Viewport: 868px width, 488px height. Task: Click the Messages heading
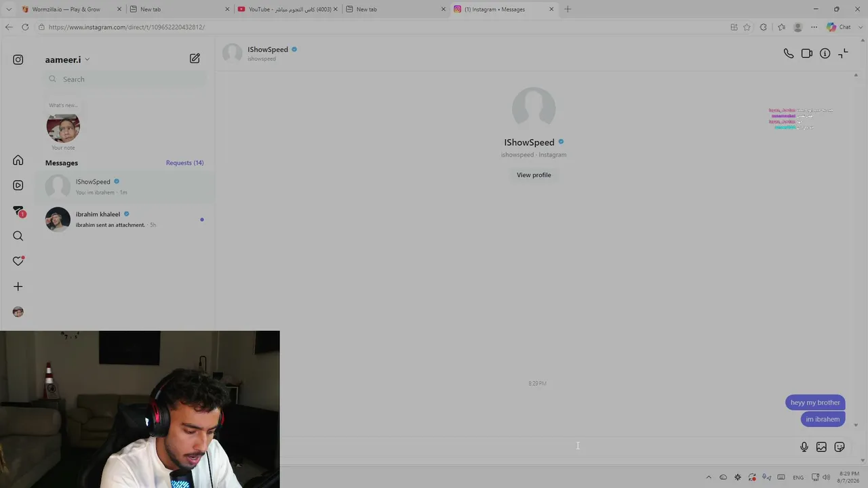pyautogui.click(x=62, y=163)
